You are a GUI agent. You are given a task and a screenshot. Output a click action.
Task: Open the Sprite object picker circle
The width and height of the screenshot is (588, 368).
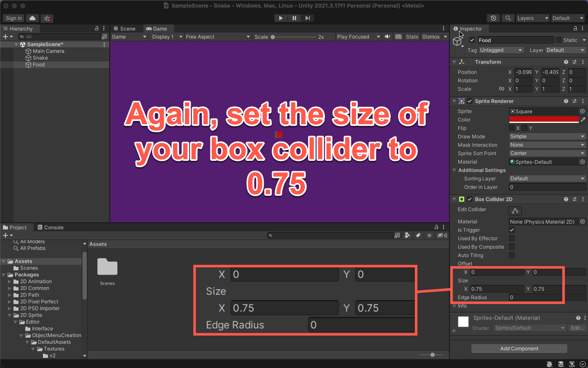point(582,111)
